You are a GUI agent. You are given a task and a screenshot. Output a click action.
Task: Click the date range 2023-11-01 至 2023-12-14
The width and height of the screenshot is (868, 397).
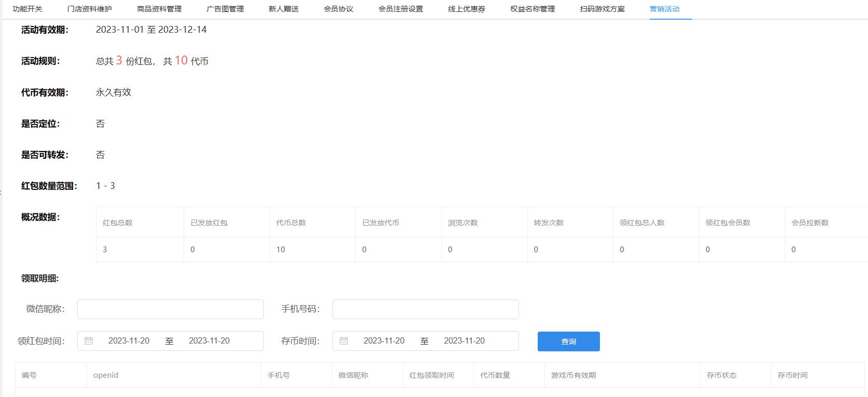pyautogui.click(x=151, y=30)
